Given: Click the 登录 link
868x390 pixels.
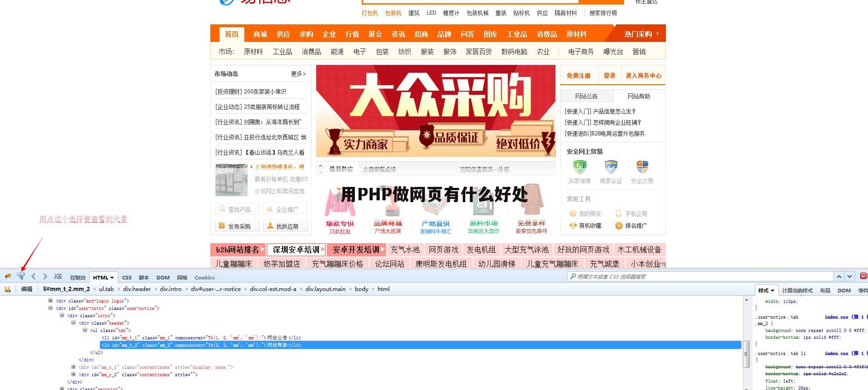Looking at the screenshot, I should coord(609,76).
